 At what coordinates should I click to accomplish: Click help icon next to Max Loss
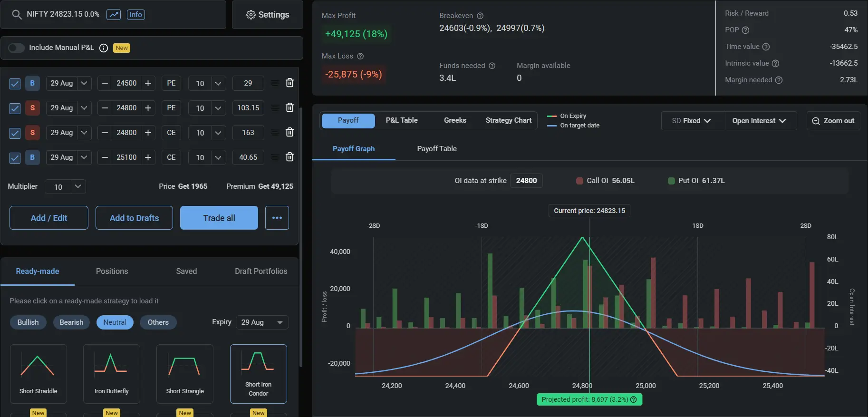[x=360, y=56]
